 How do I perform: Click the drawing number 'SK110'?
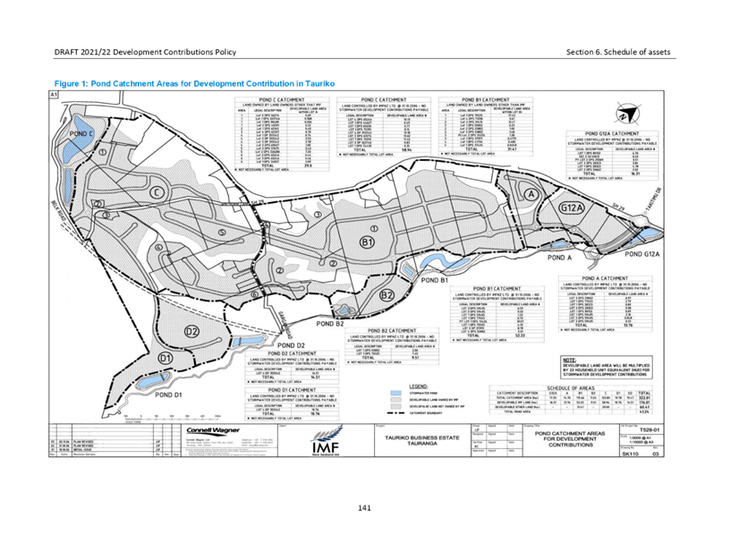[x=630, y=454]
